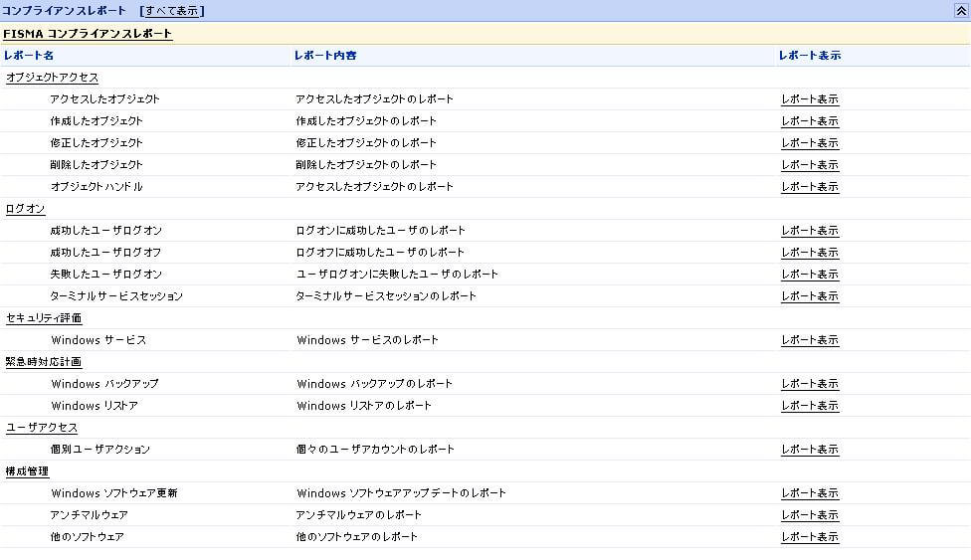971x560 pixels.
Task: Show report for Windows ソフトウェア更新 row
Action: coord(810,493)
